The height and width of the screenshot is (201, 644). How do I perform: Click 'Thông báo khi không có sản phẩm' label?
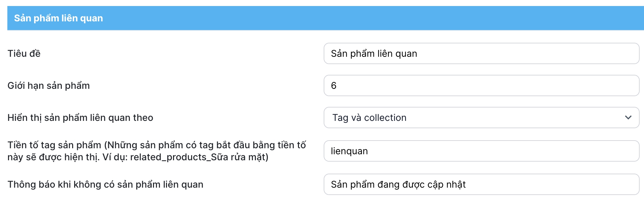pos(105,184)
